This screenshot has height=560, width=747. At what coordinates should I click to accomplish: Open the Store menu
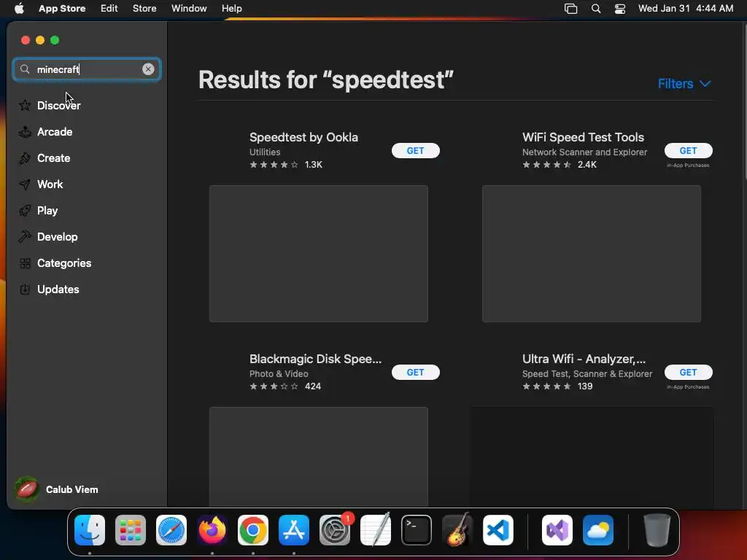[144, 9]
